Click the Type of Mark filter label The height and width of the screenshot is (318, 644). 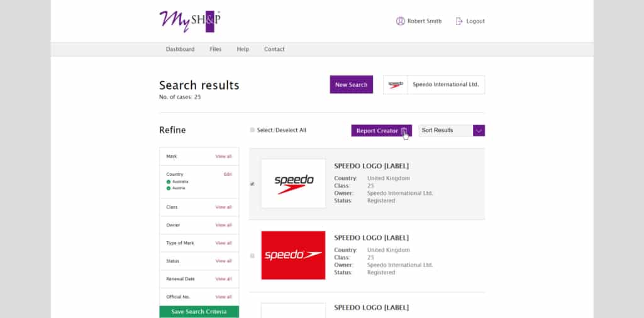coord(180,243)
